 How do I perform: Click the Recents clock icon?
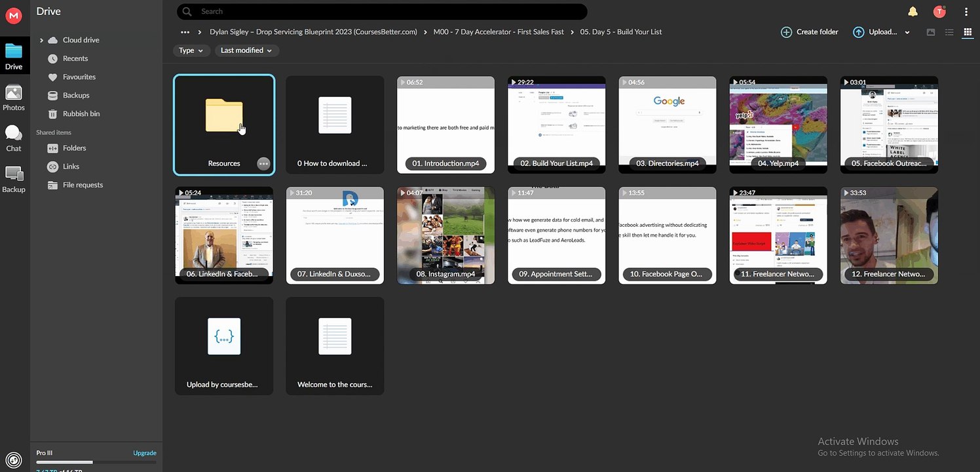pos(53,58)
